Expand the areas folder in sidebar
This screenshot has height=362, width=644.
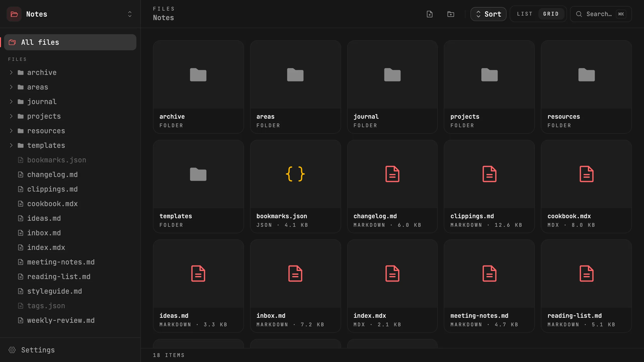coord(11,87)
